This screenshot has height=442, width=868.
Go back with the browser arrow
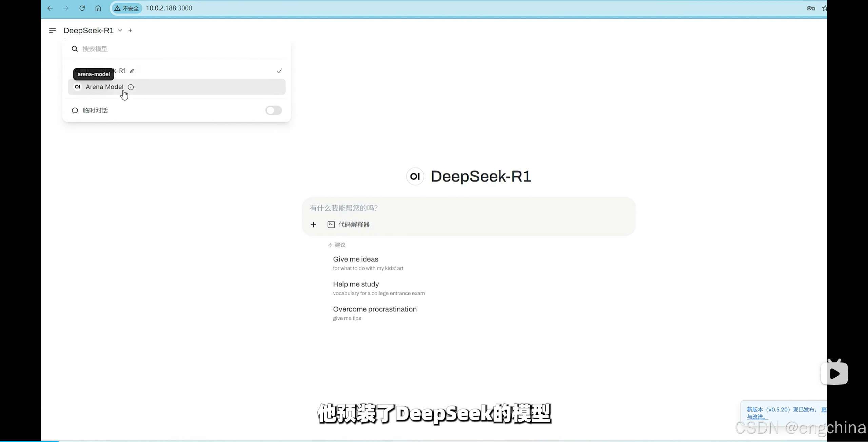[x=50, y=8]
